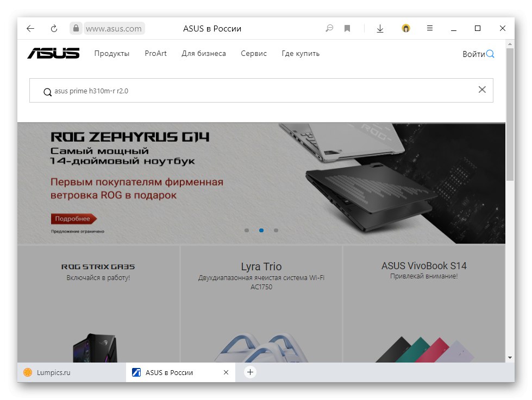Click Включайся в работу! subtitle
This screenshot has width=532, height=400.
(98, 278)
